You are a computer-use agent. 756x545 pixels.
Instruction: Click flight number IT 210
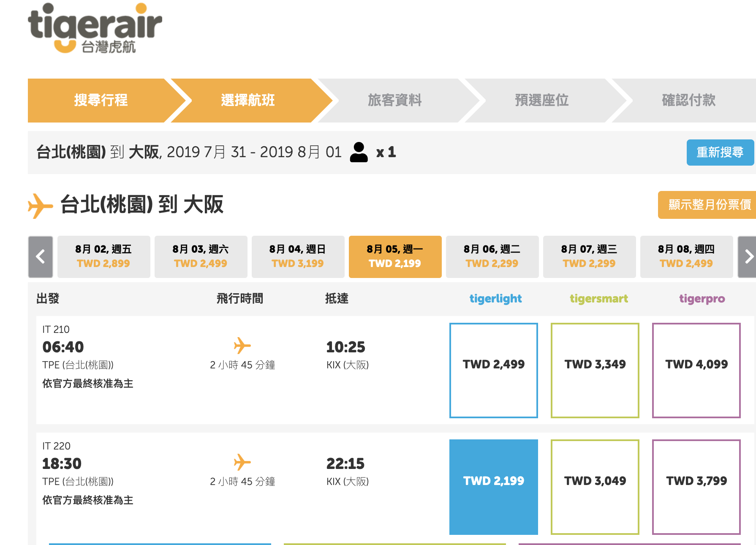click(x=56, y=330)
